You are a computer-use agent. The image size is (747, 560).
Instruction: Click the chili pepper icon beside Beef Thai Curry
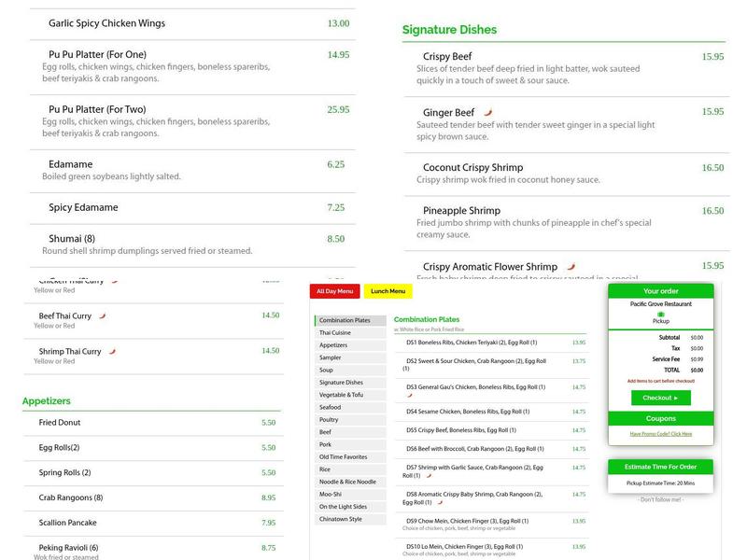[x=103, y=316]
